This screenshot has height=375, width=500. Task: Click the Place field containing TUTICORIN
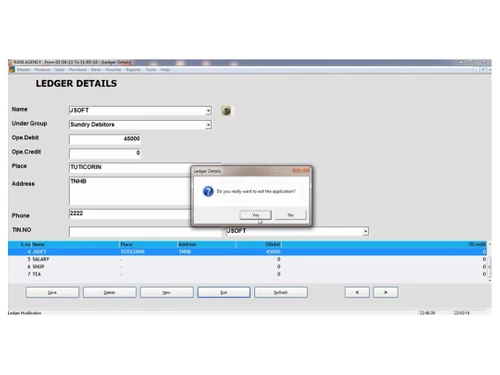pyautogui.click(x=130, y=168)
